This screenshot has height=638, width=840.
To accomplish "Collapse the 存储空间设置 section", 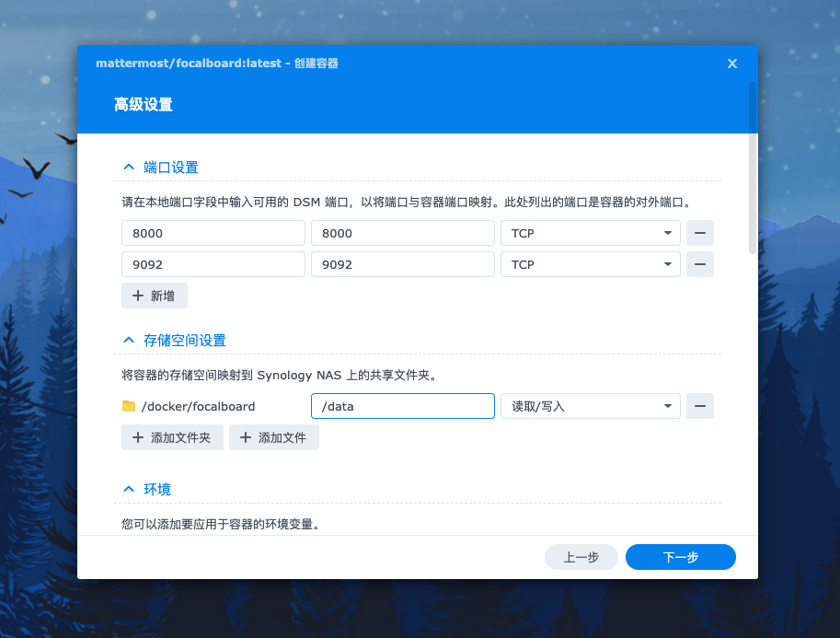I will [129, 340].
